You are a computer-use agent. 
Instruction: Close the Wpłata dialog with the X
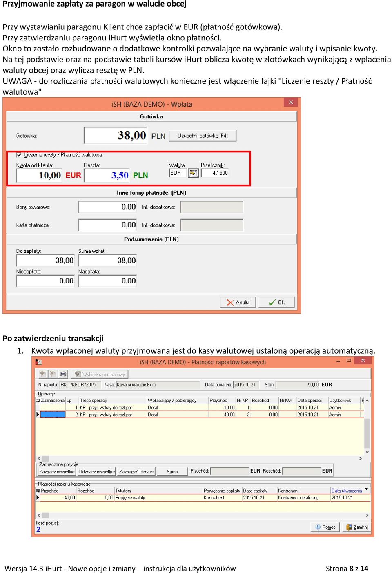[291, 103]
